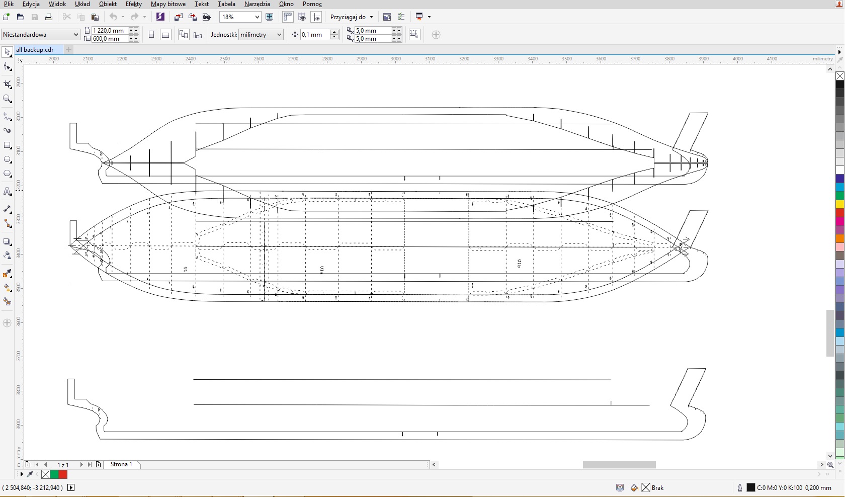This screenshot has height=504, width=845.
Task: Select the Pick tool in toolbox
Action: point(7,52)
